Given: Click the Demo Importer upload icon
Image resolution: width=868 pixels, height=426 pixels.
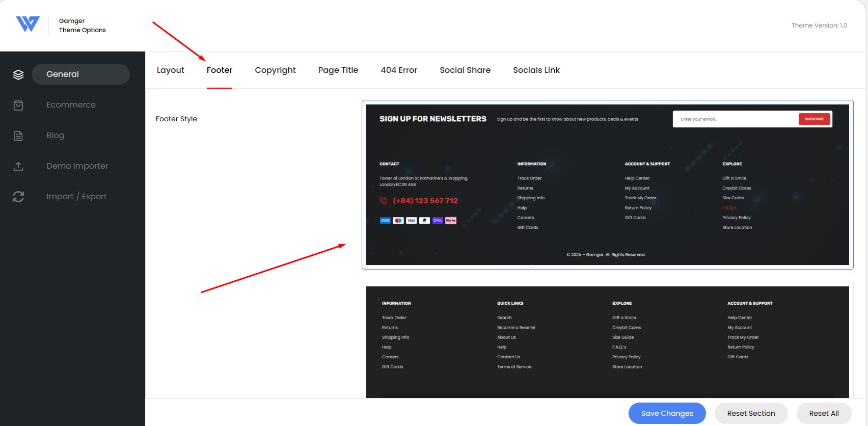Looking at the screenshot, I should [18, 167].
